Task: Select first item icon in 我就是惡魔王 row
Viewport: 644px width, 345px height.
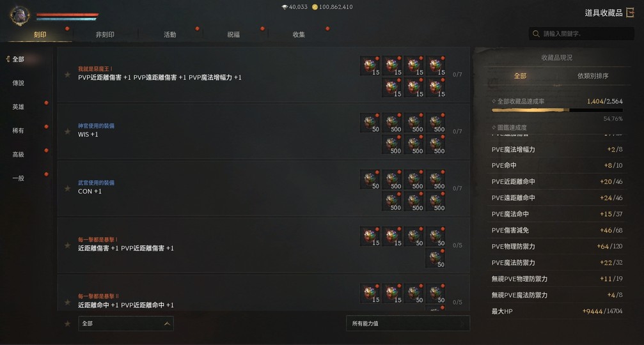Action: coord(370,66)
